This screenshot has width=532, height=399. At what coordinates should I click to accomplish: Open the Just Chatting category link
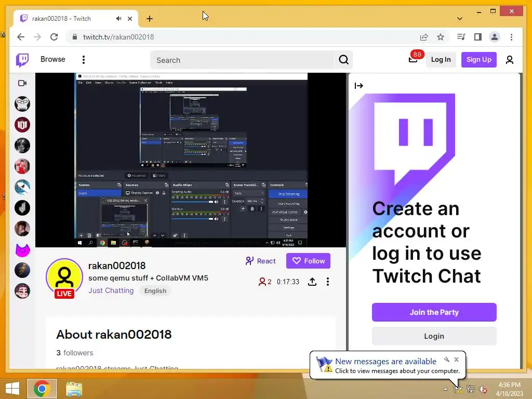[111, 290]
